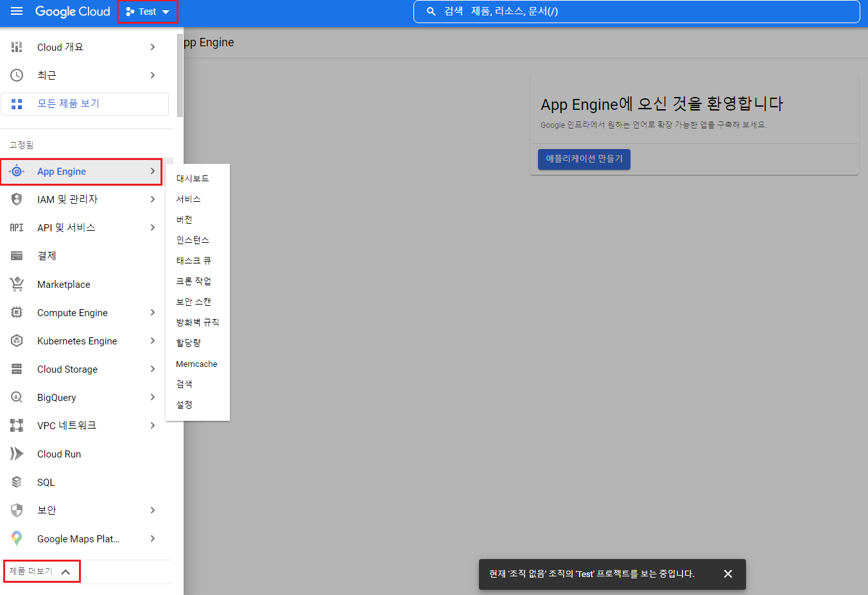
Task: Expand the API 및 서비스 arrow
Action: pos(152,227)
